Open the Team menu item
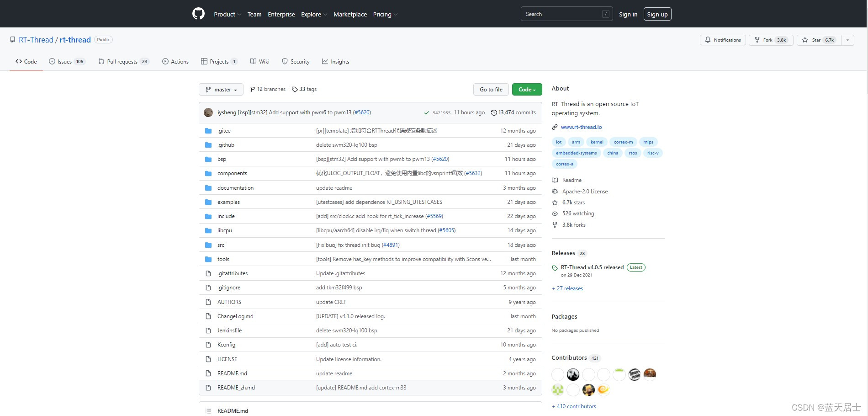 point(254,14)
